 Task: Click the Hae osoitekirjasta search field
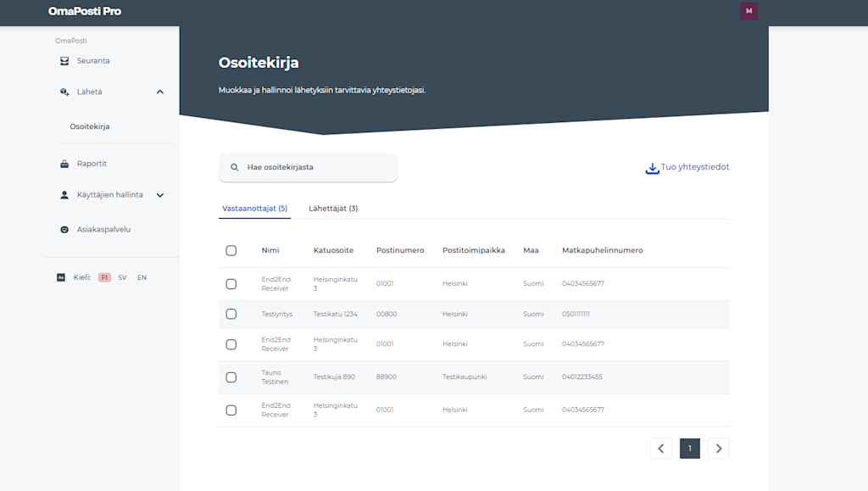pos(308,167)
